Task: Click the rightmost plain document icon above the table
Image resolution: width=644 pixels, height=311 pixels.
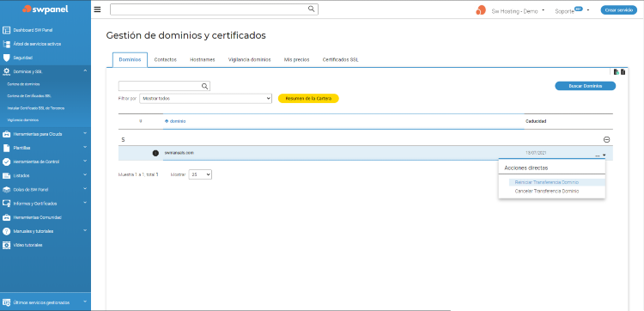Action: click(x=623, y=72)
